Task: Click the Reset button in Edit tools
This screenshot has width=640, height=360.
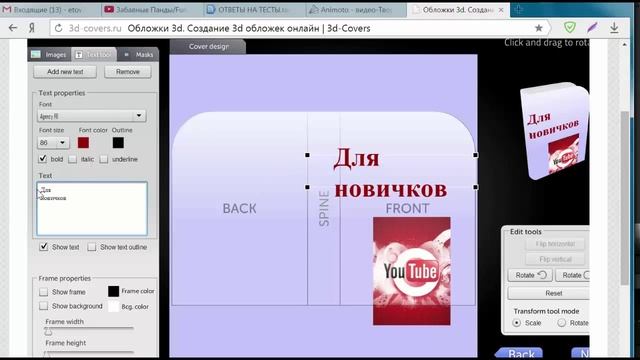Action: (549, 293)
